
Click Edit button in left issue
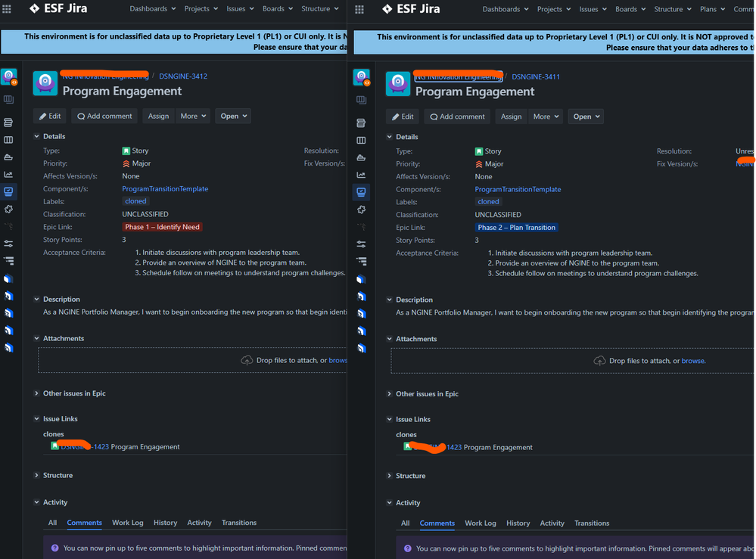coord(50,116)
